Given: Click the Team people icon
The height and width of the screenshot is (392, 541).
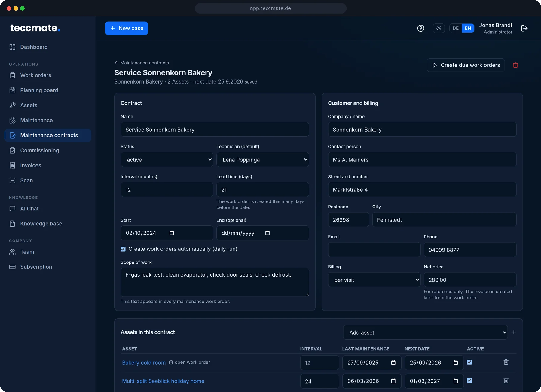Looking at the screenshot, I should click(12, 252).
